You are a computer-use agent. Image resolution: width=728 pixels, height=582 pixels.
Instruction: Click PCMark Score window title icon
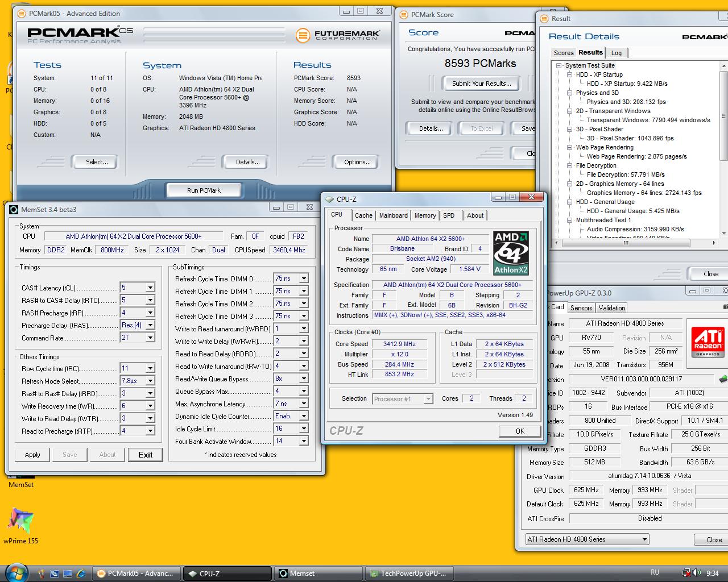(x=403, y=14)
